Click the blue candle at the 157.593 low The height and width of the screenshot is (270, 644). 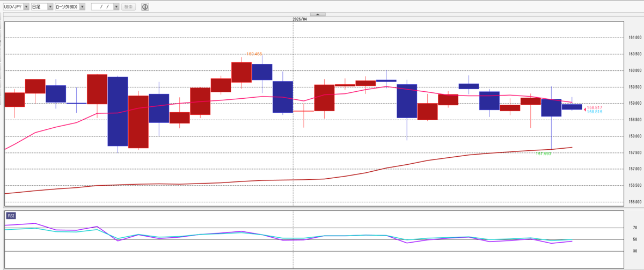[551, 107]
